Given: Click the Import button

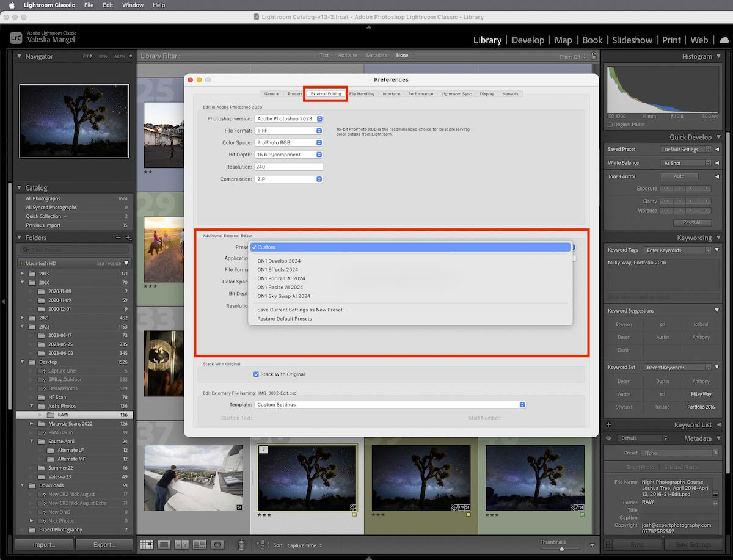Looking at the screenshot, I should coord(44,545).
